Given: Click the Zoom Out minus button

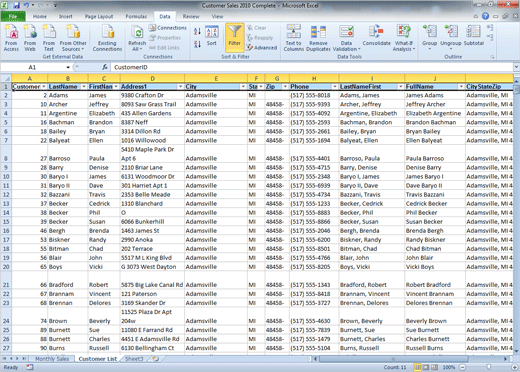Looking at the screenshot, I should [x=463, y=367].
